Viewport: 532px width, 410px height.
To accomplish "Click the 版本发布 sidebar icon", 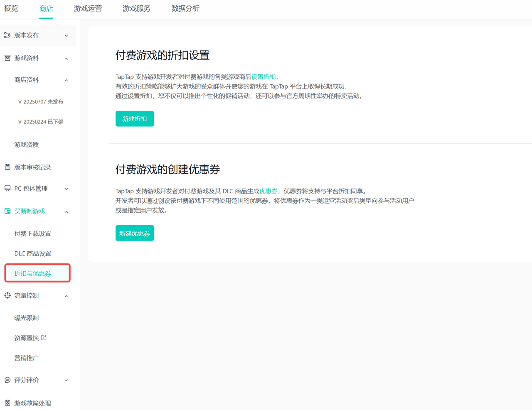I will pos(7,35).
